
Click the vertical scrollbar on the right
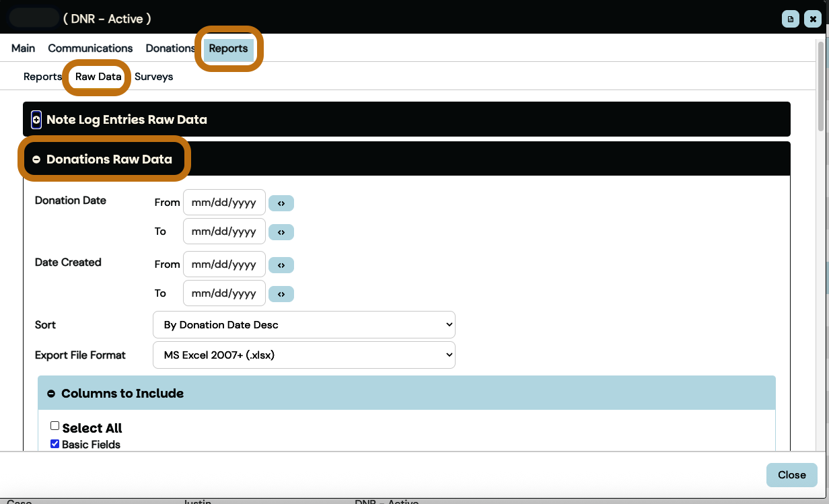point(820,87)
